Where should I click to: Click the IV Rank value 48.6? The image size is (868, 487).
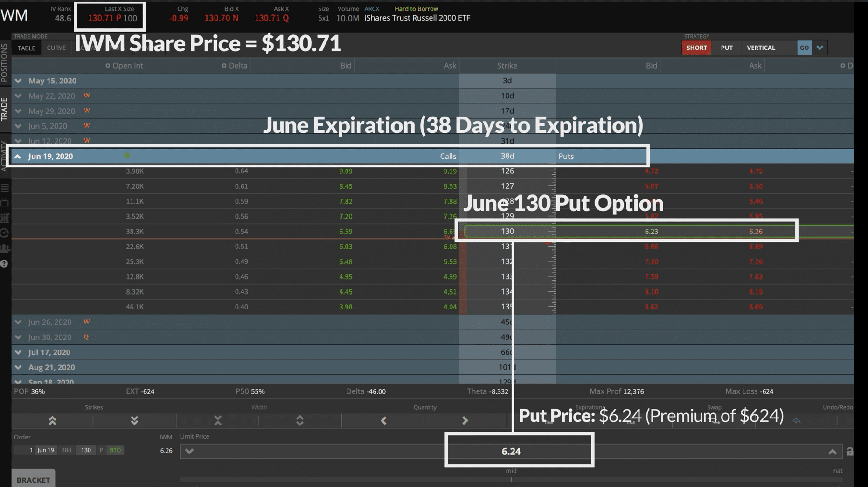pyautogui.click(x=63, y=19)
